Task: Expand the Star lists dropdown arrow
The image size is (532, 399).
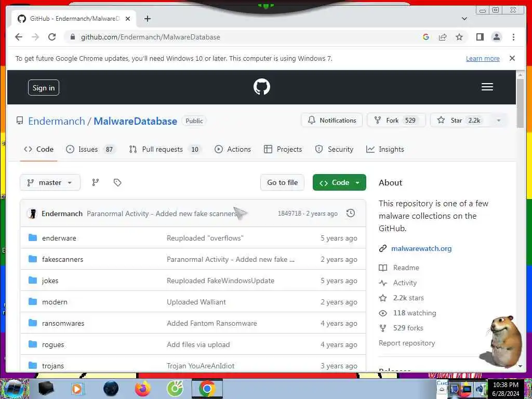Action: click(x=498, y=121)
